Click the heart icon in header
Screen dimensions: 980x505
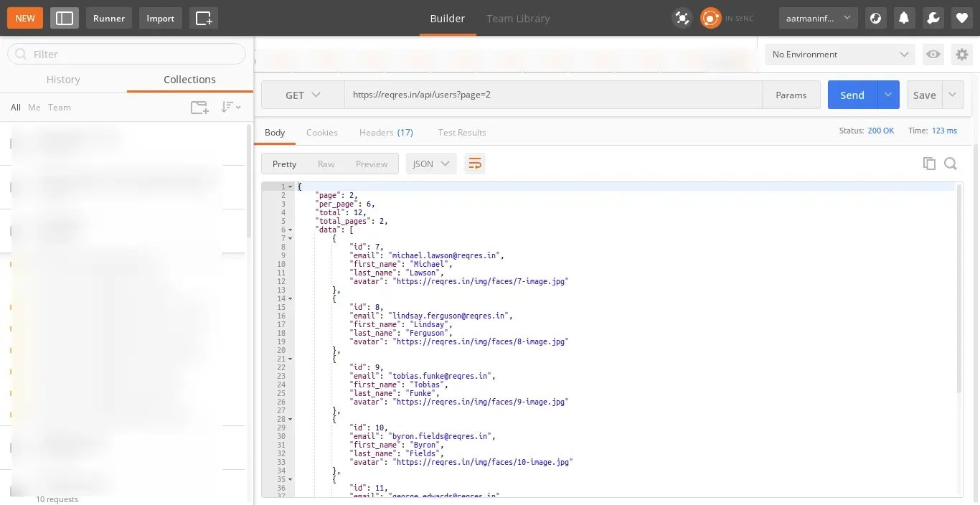pyautogui.click(x=962, y=18)
